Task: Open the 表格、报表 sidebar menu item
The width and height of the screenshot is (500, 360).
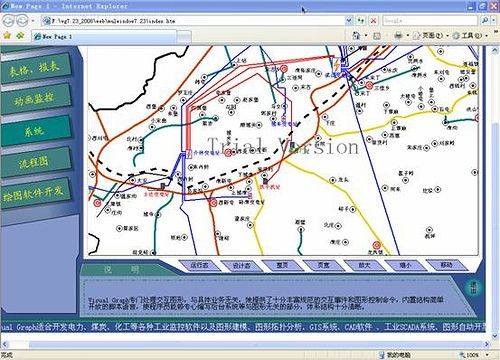Action: [x=35, y=69]
